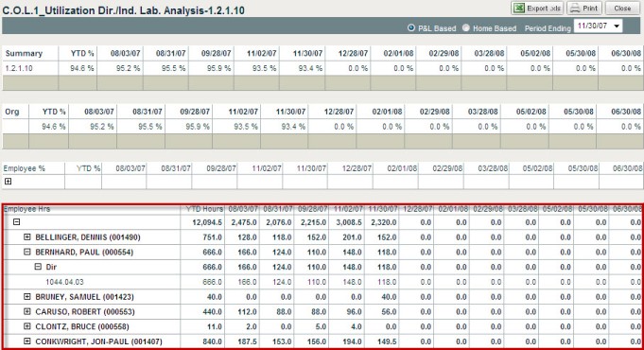This screenshot has width=644, height=350.
Task: Expand BRUNEY, SAMUEL employee row
Action: 27,297
